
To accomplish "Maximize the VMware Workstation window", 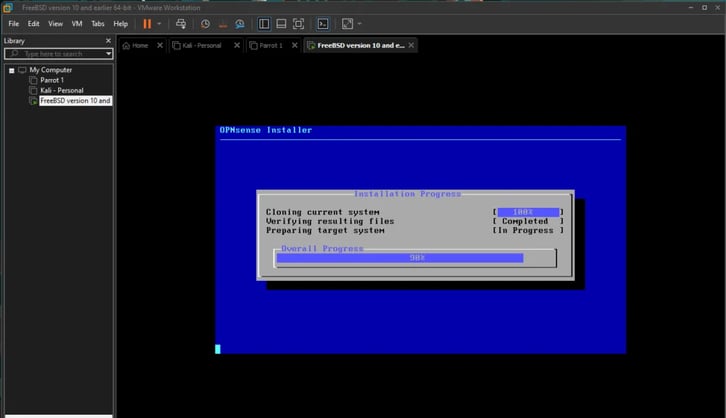I will tap(704, 7).
